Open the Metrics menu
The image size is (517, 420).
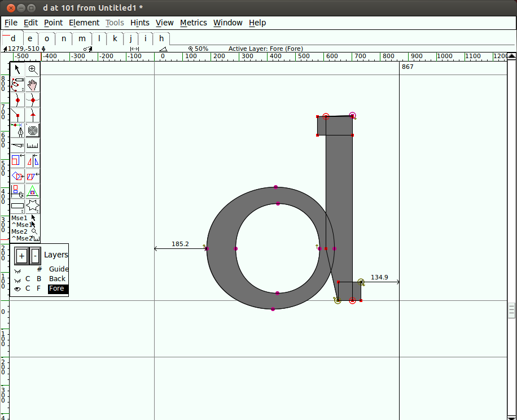tap(194, 23)
